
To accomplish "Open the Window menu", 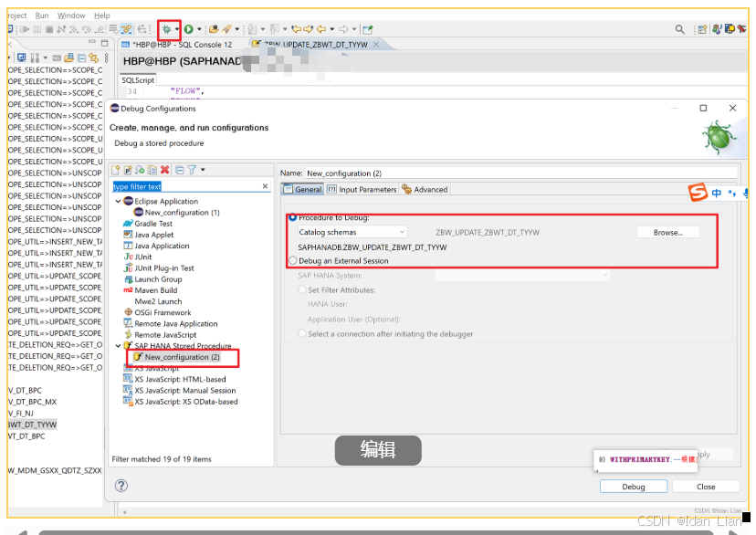I will point(71,16).
